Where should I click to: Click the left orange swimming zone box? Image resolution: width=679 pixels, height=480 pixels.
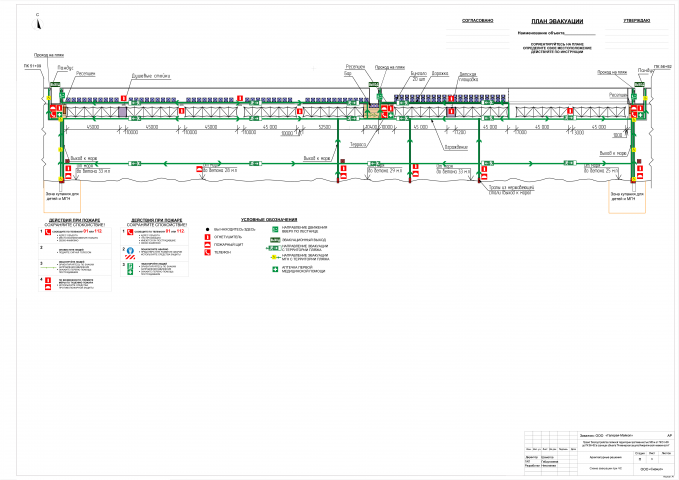click(x=62, y=197)
